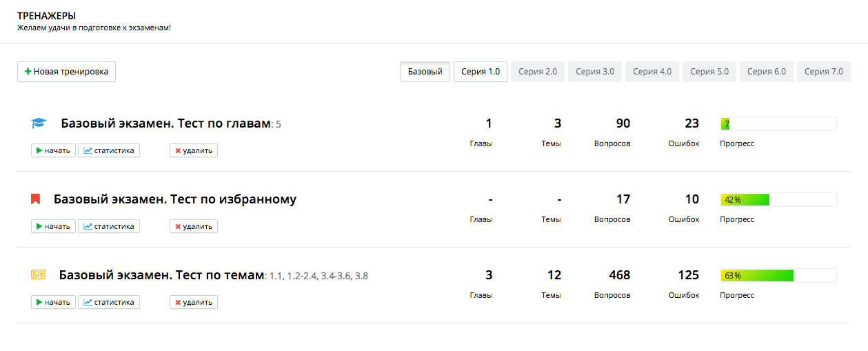This screenshot has width=868, height=351.
Task: Start the favorites test with play button
Action: (x=52, y=226)
